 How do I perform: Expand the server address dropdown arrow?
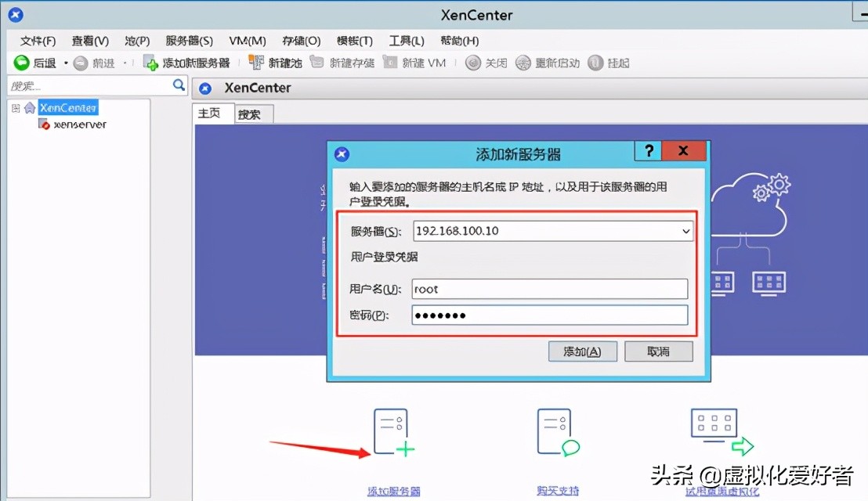tap(685, 231)
